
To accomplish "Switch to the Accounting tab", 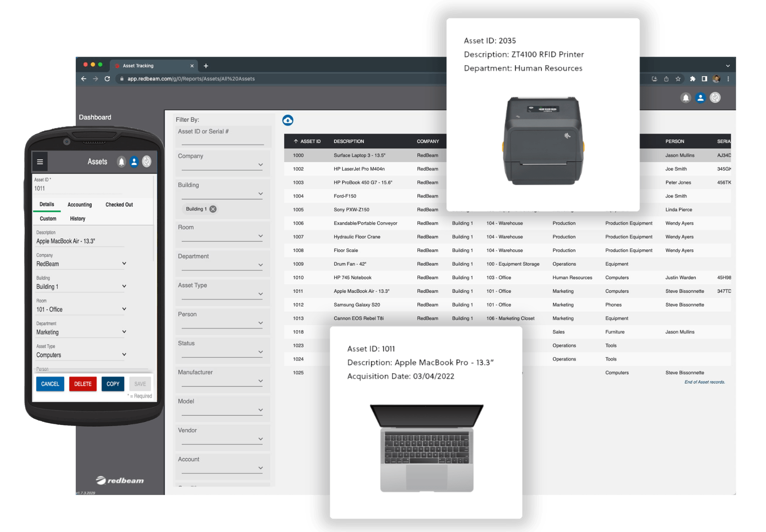I will [x=80, y=205].
